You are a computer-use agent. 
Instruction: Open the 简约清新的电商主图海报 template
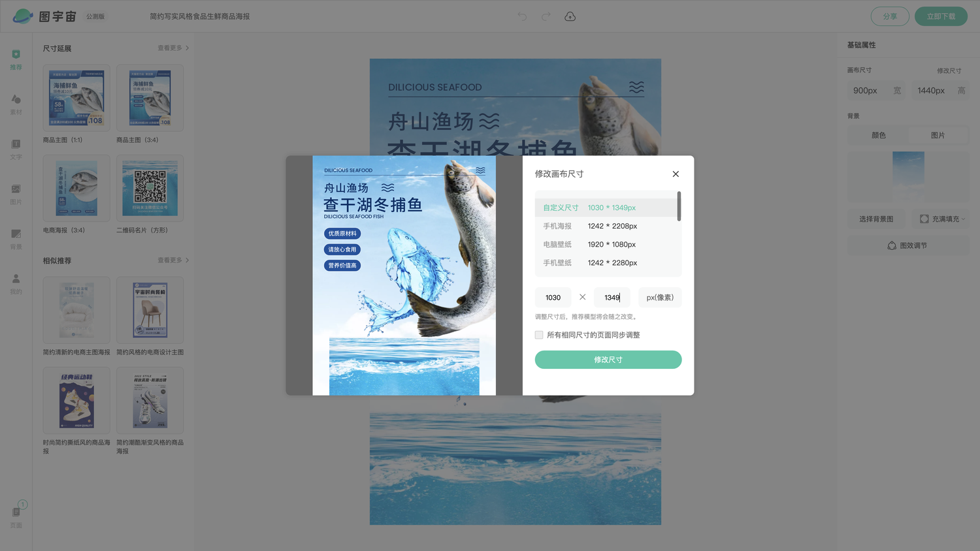point(76,310)
